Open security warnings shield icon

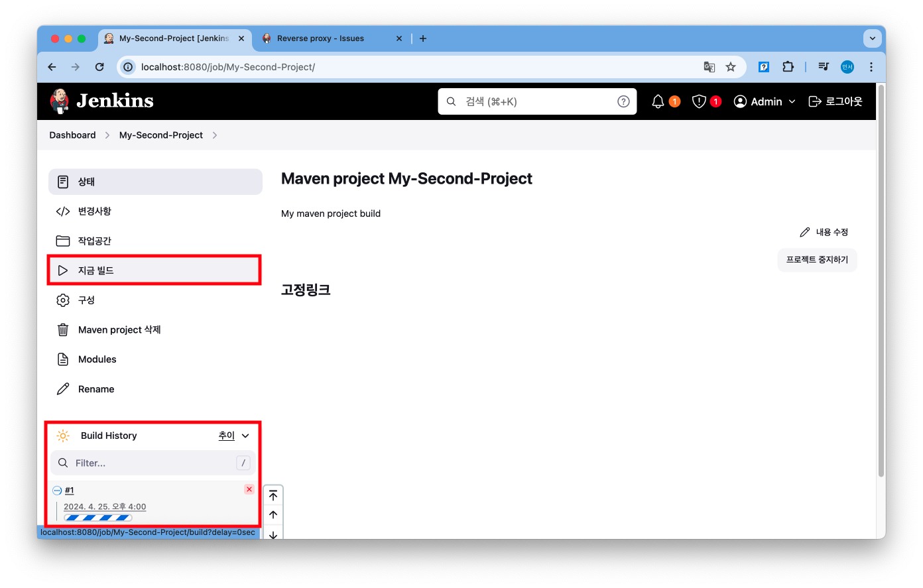[x=699, y=101]
